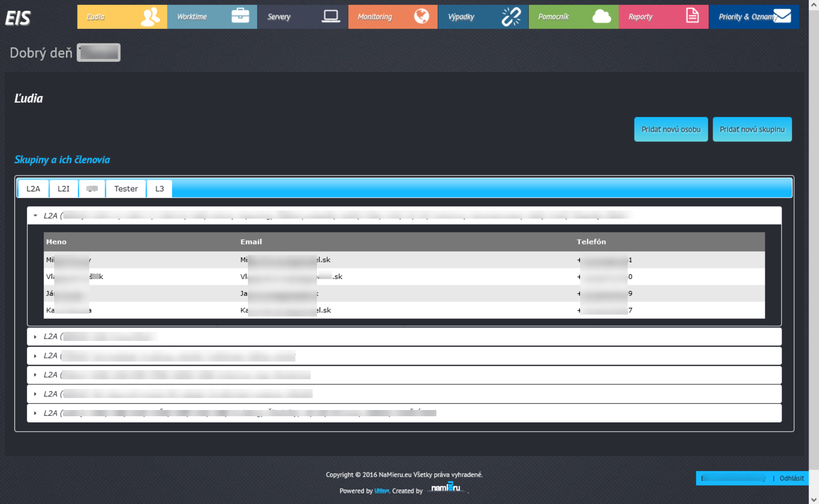
Task: Select the L3 tab
Action: pos(159,188)
